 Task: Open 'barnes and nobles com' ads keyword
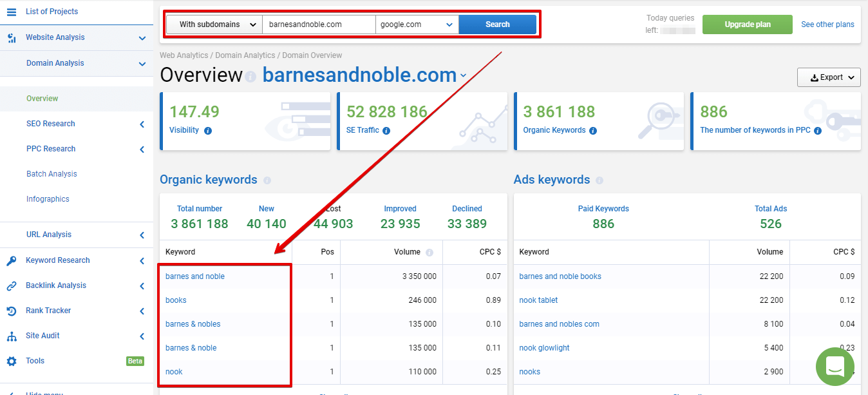560,324
